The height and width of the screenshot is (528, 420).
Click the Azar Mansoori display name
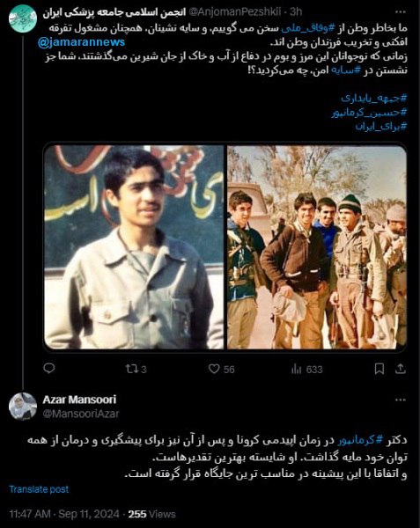(x=79, y=400)
